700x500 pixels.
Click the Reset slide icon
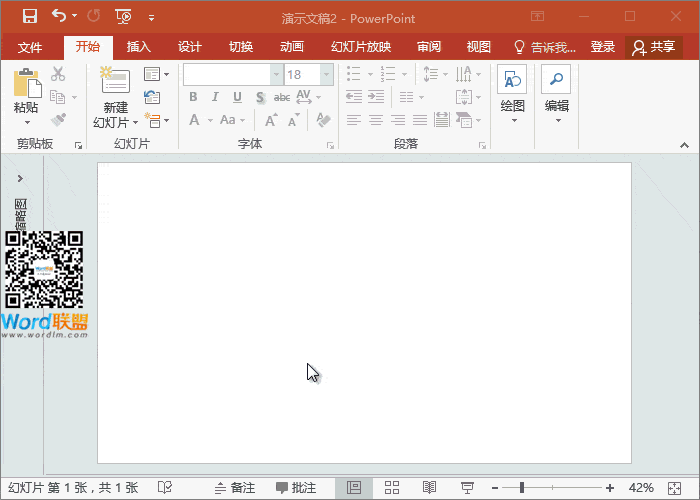(152, 97)
